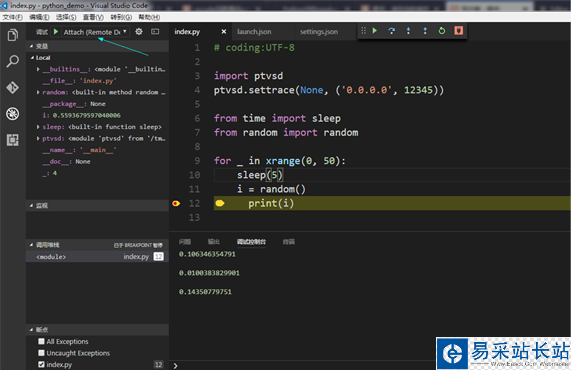The image size is (571, 370).
Task: Open the Search view in the activity bar
Action: click(13, 61)
